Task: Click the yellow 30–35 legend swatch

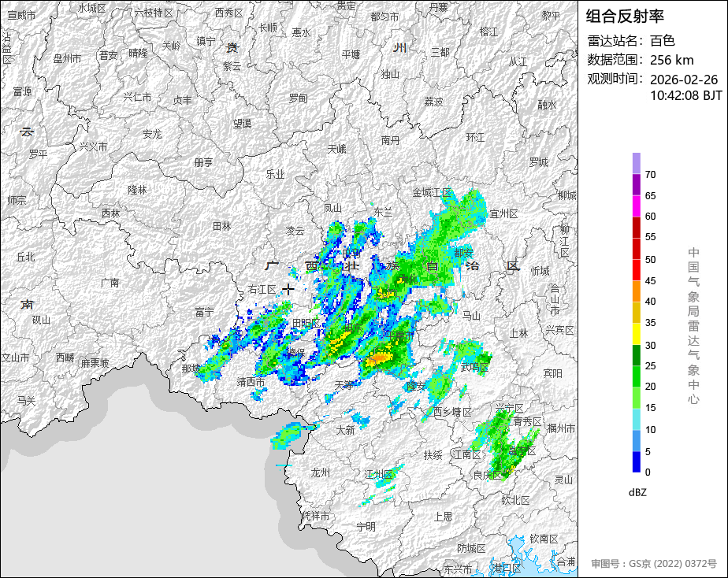Action: click(x=636, y=334)
